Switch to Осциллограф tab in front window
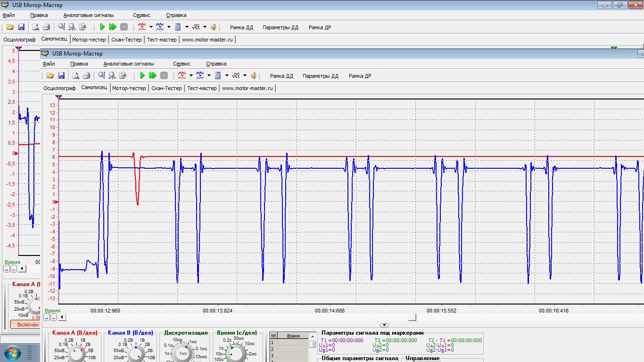The image size is (644, 362). tap(59, 88)
